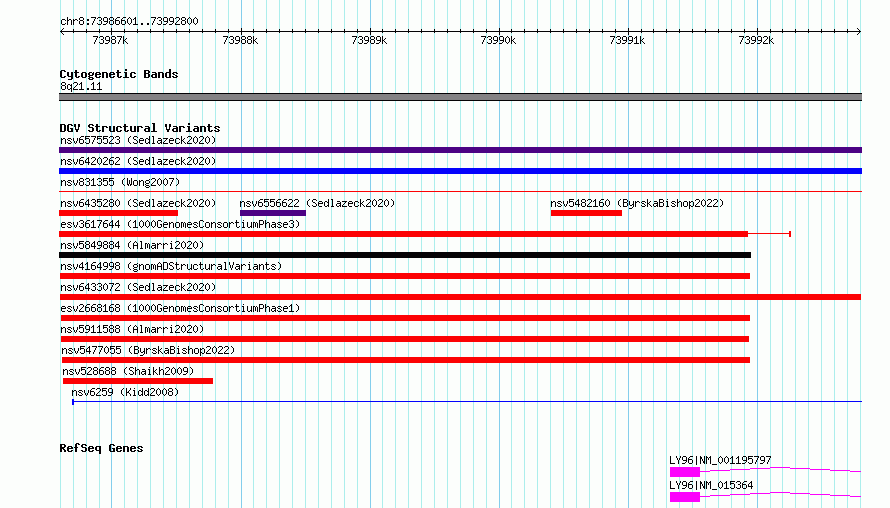This screenshot has width=890, height=508.
Task: Click esv2668168 (1000GenomesConsortiumPhase1) label
Action: (180, 308)
